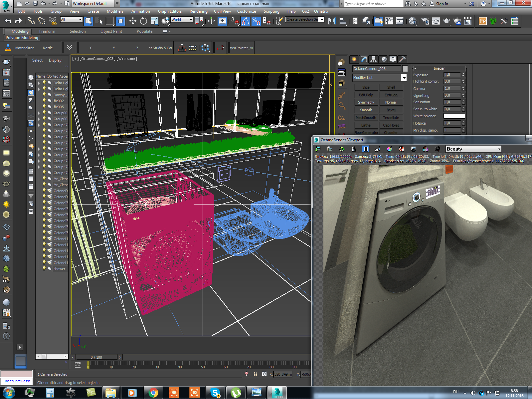
Task: Click the White balance color swatch
Action: [x=454, y=116]
